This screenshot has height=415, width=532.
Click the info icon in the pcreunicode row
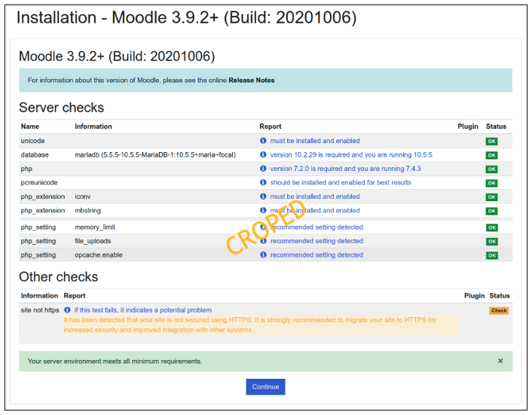263,182
